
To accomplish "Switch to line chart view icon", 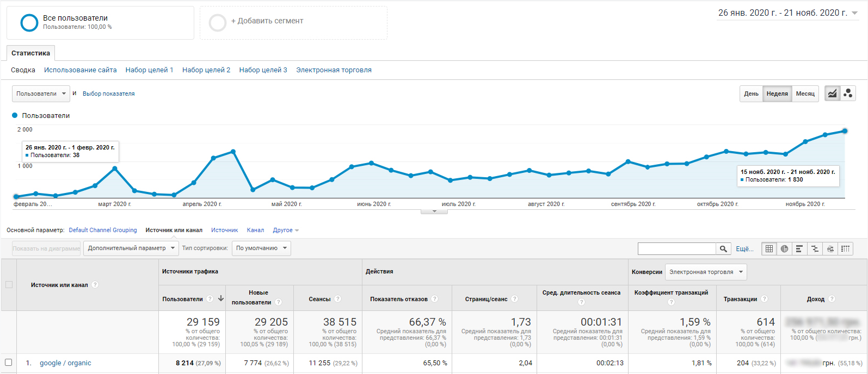I will (832, 93).
